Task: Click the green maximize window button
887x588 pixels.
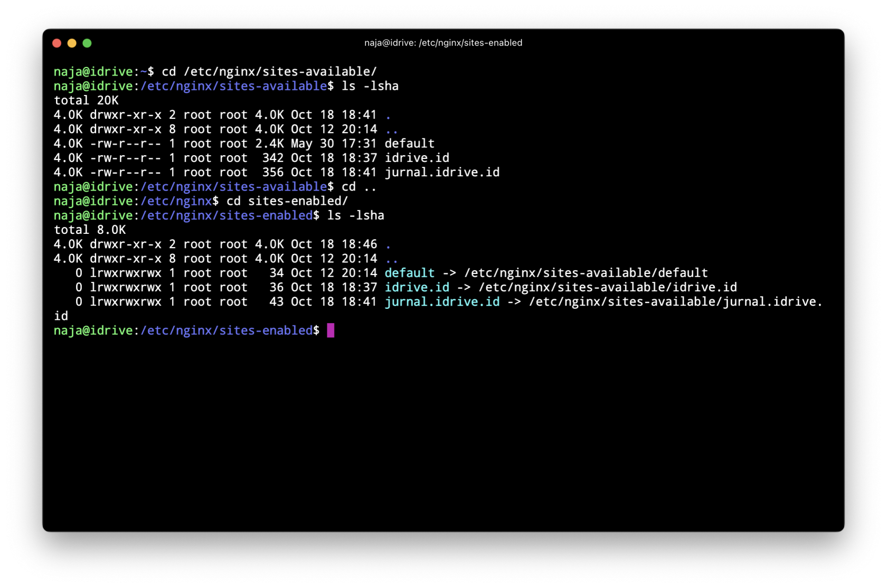Action: click(x=87, y=43)
